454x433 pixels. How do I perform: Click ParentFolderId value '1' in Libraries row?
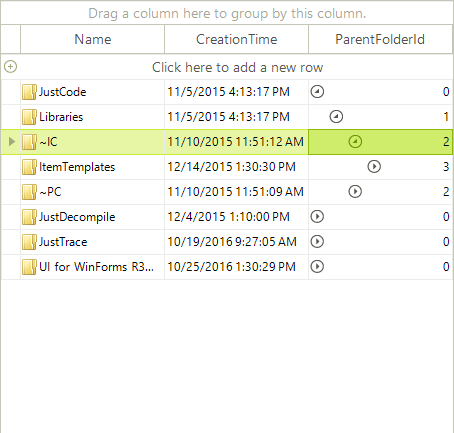tap(446, 117)
